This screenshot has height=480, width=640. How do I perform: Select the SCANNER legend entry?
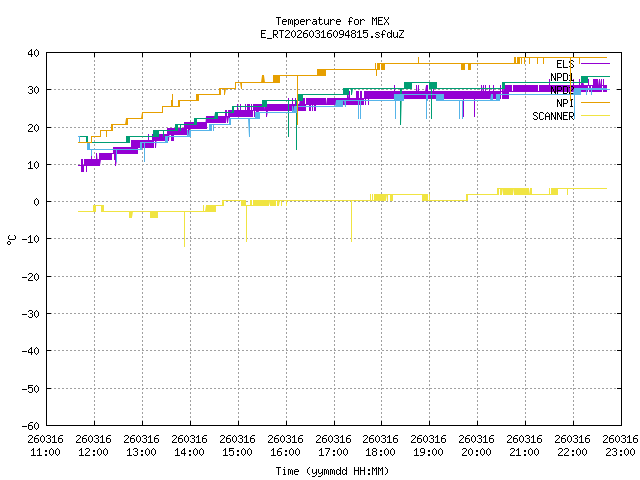tap(553, 116)
